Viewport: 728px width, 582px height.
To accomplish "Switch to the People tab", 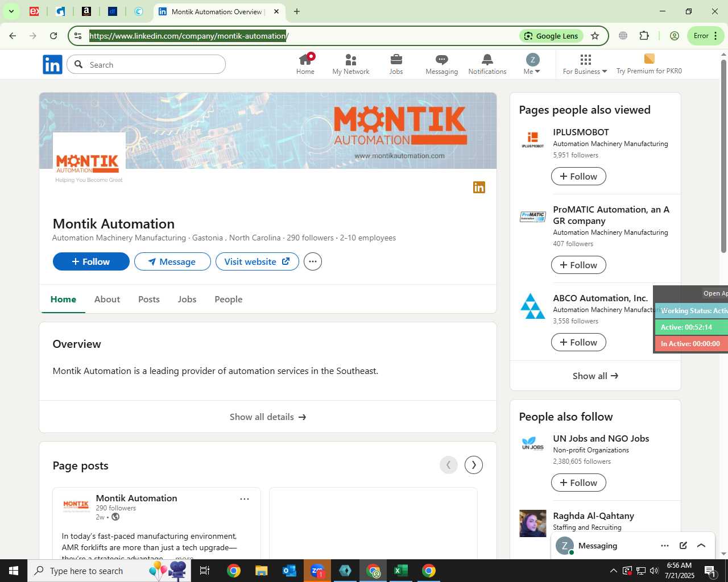I will (x=229, y=300).
